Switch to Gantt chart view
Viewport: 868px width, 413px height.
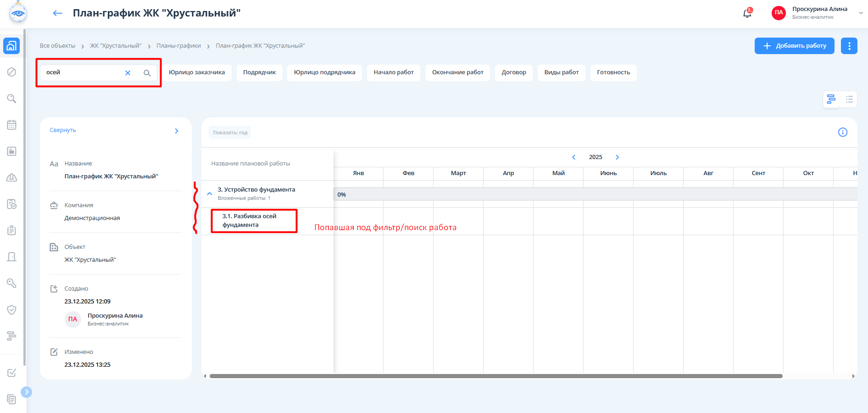(x=831, y=99)
